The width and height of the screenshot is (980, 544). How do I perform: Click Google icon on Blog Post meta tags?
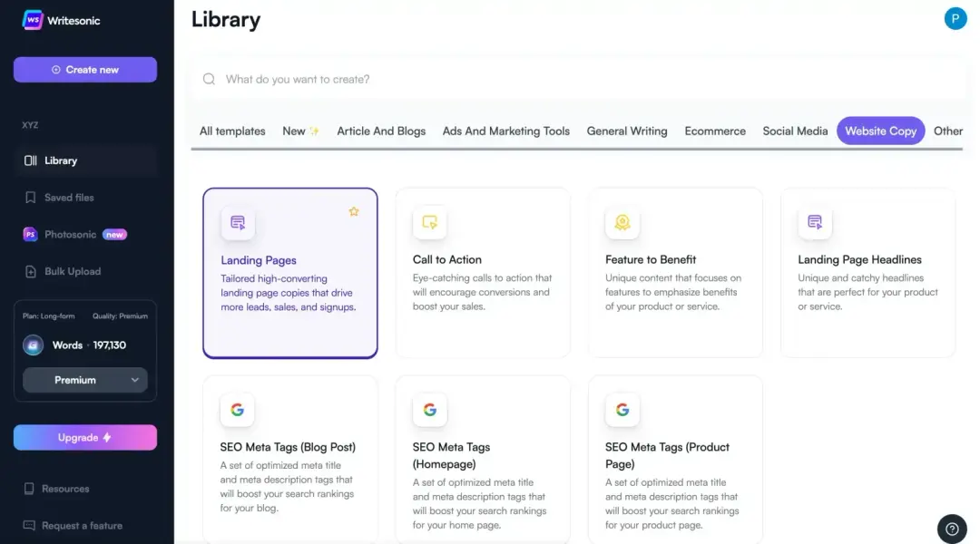(x=237, y=410)
